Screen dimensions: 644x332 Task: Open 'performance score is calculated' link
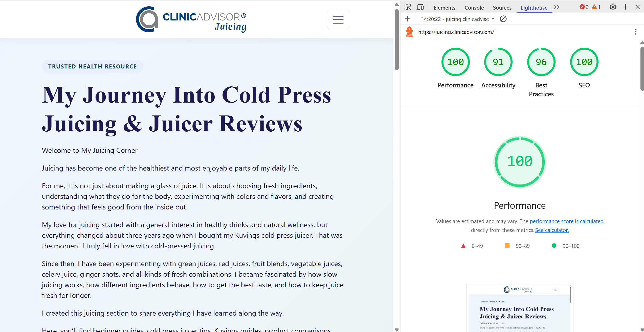point(566,221)
